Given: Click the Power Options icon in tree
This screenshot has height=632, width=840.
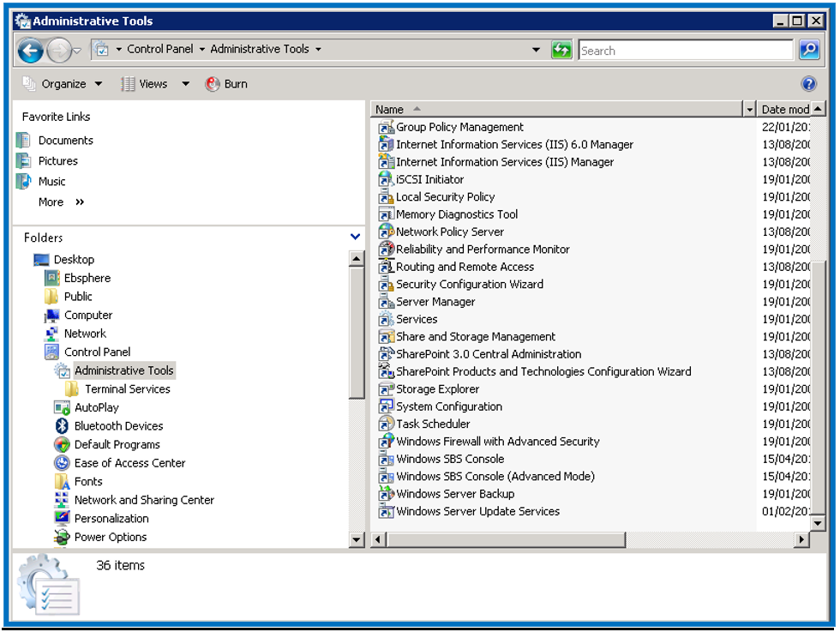Looking at the screenshot, I should (x=62, y=537).
